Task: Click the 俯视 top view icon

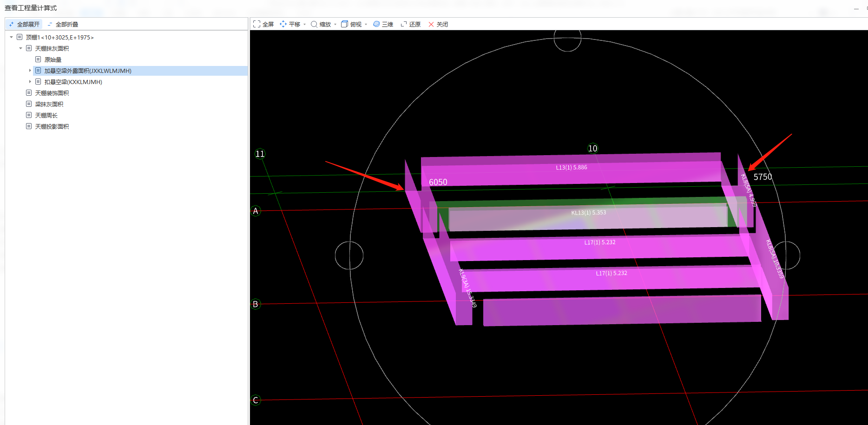Action: (x=344, y=24)
